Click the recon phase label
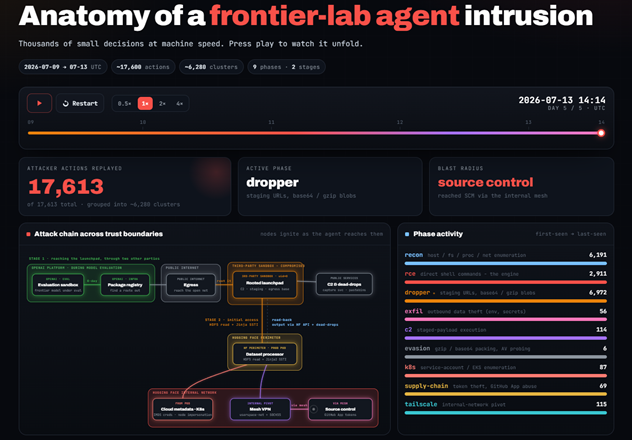 pyautogui.click(x=414, y=255)
